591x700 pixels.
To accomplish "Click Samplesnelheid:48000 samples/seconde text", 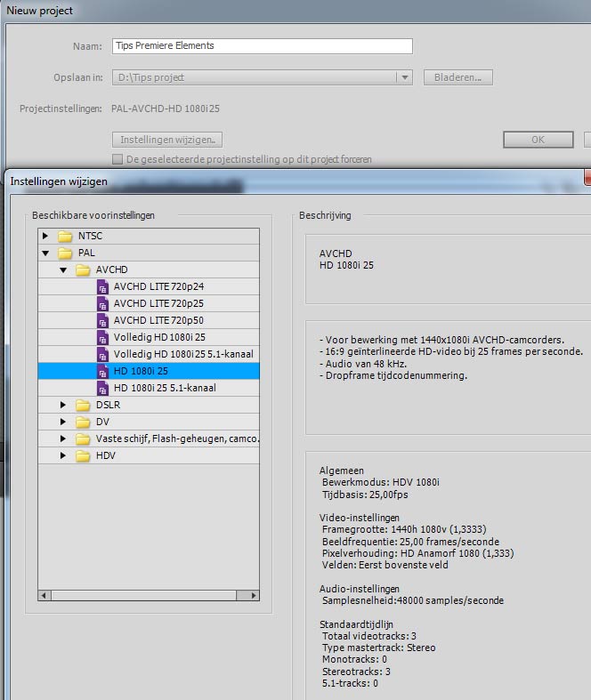I will click(413, 601).
